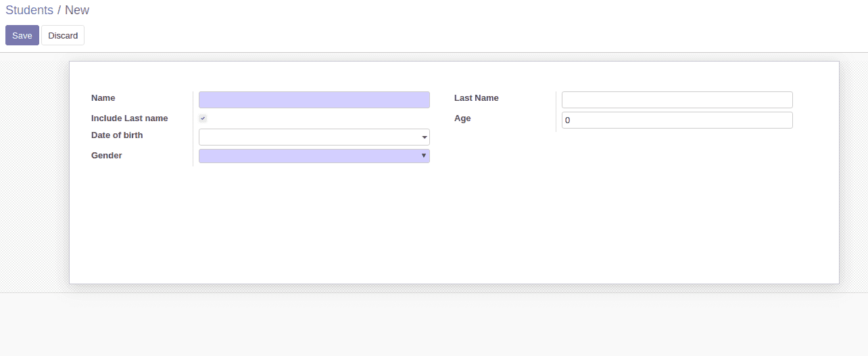The height and width of the screenshot is (356, 868).
Task: Focus the Name input field
Action: (x=314, y=99)
